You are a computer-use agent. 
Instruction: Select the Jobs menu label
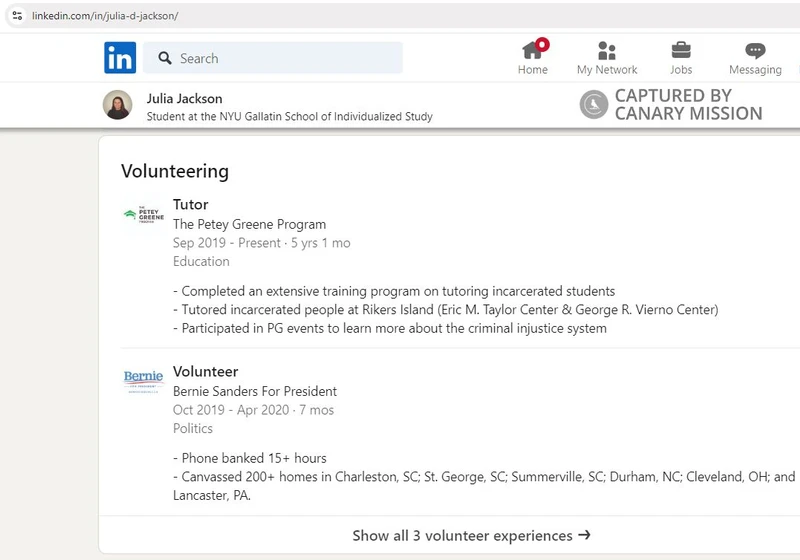pyautogui.click(x=681, y=70)
